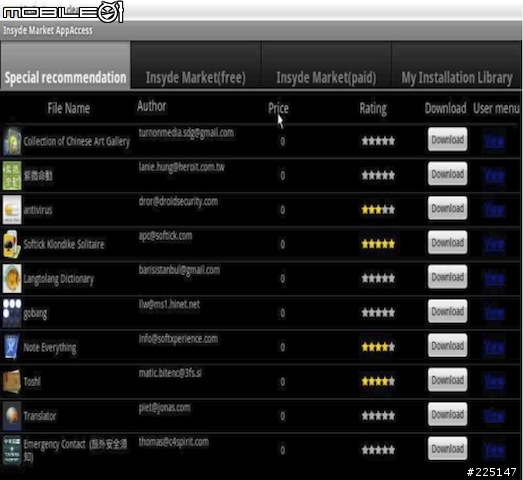Click the star rating for Klondike Solitaire
Image resolution: width=523 pixels, height=480 pixels.
pyautogui.click(x=378, y=244)
